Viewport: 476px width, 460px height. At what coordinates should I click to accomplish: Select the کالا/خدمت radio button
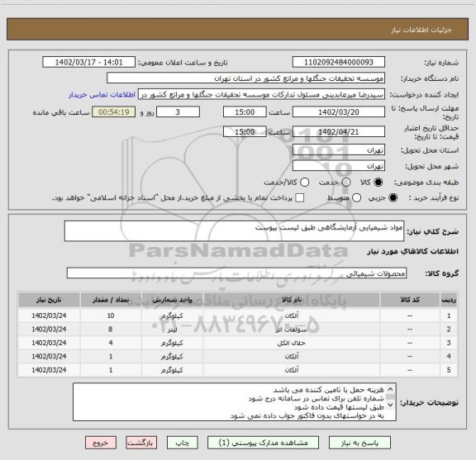[x=304, y=183]
